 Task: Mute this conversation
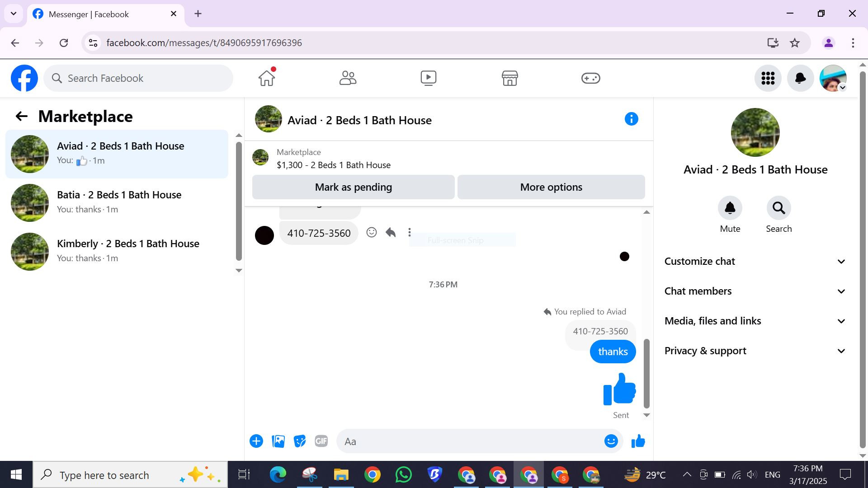click(x=730, y=208)
